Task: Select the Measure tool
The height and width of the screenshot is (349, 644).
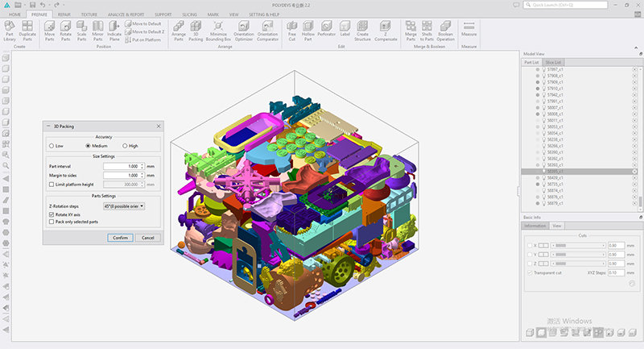Action: [x=469, y=29]
